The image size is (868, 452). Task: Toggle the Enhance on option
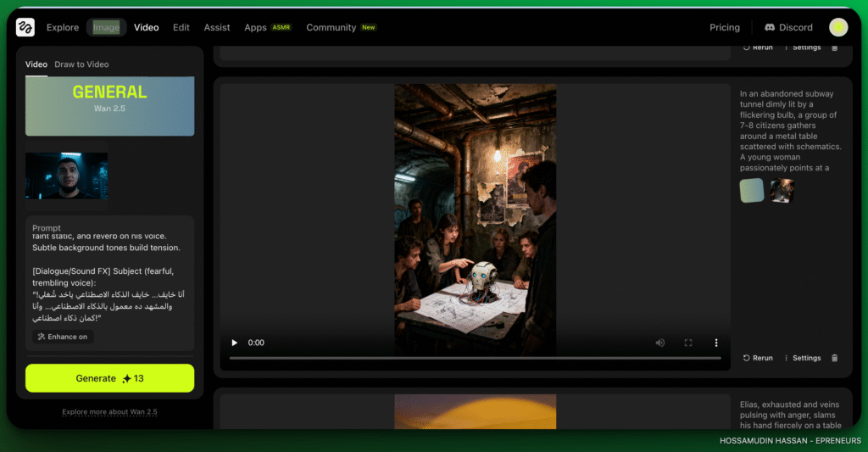(x=62, y=337)
